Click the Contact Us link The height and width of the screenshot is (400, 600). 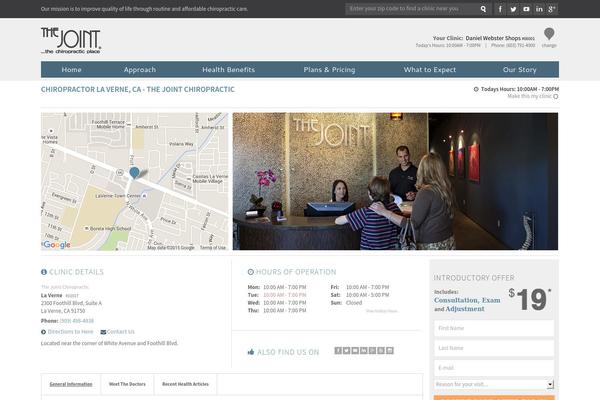tap(121, 332)
